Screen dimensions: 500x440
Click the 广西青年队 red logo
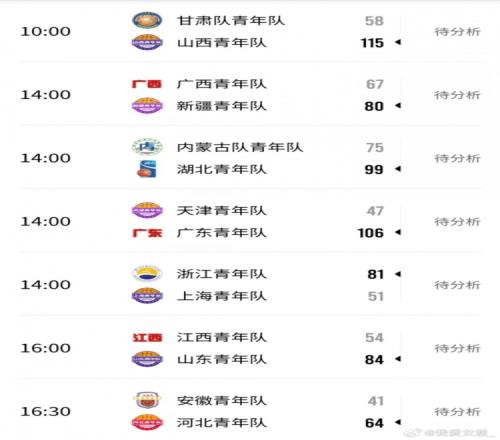pyautogui.click(x=147, y=84)
